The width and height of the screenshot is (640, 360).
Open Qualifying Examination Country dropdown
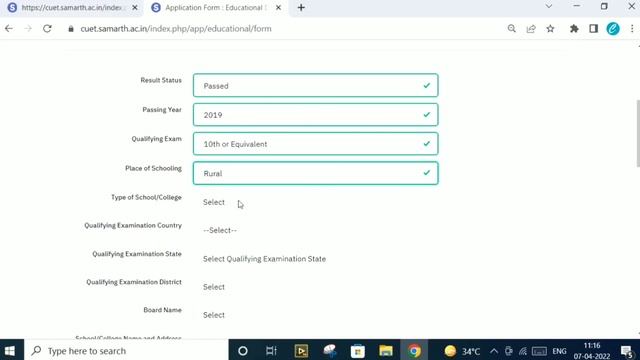coord(316,230)
